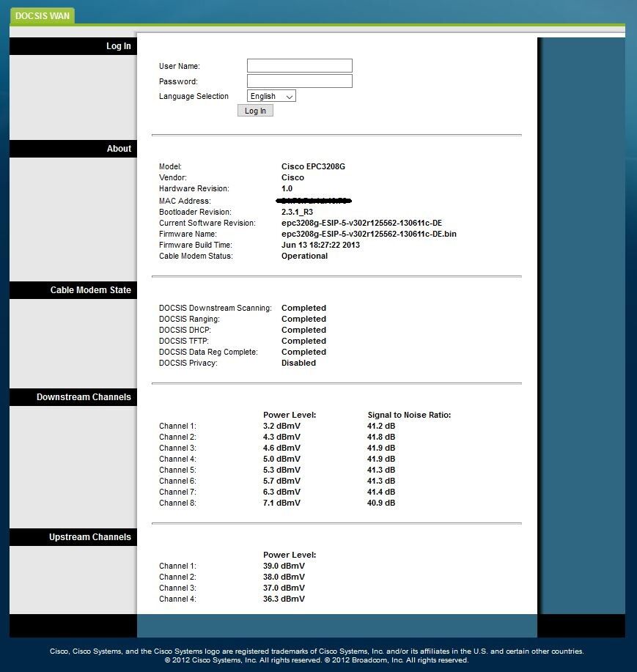The width and height of the screenshot is (637, 672).
Task: Select the Upstream Channels heading
Action: tap(73, 537)
